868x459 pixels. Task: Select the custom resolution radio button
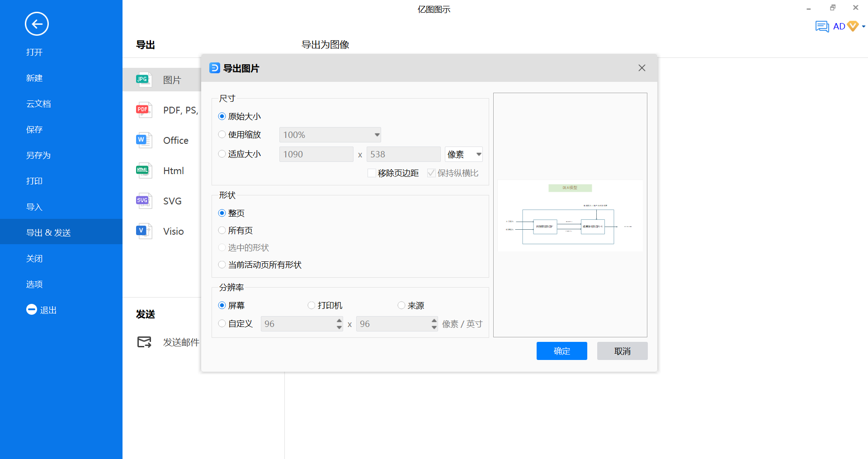(222, 323)
